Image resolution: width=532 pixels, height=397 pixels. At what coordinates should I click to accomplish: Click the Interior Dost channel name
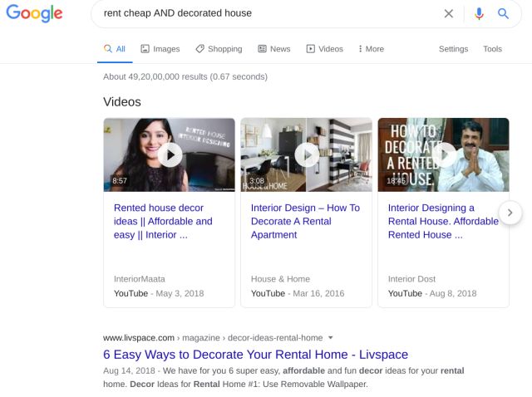click(x=411, y=279)
